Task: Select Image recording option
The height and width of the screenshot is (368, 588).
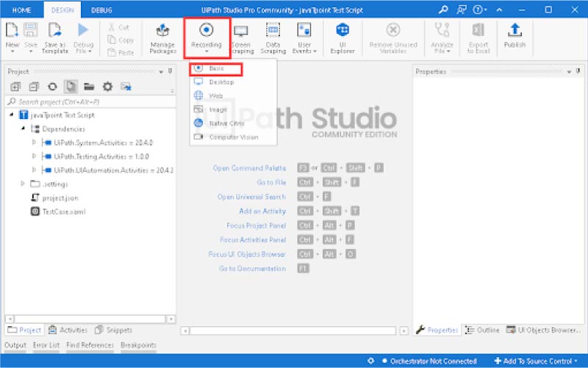Action: tap(233, 109)
